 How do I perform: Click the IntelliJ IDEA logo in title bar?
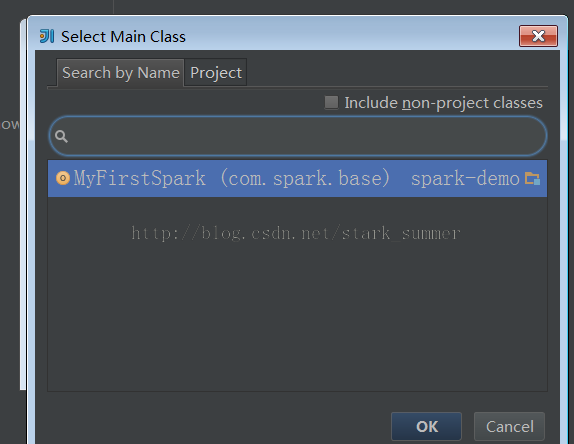click(x=47, y=36)
